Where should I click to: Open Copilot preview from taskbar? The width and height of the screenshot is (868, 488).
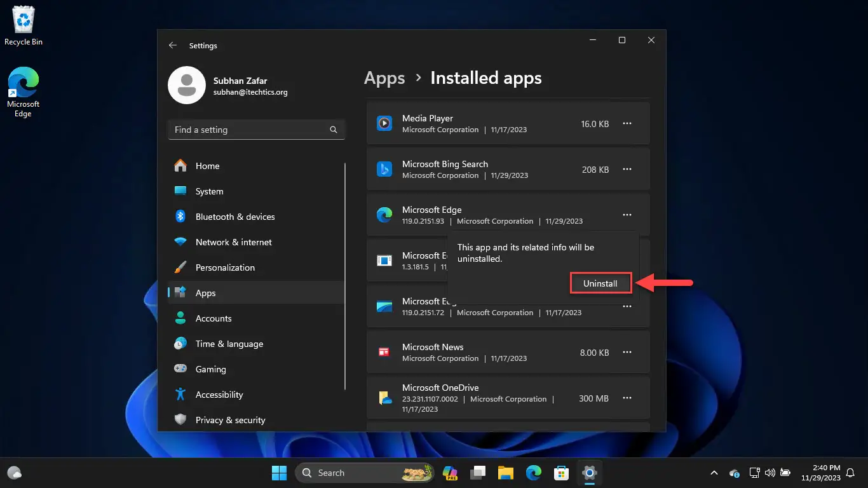point(451,473)
